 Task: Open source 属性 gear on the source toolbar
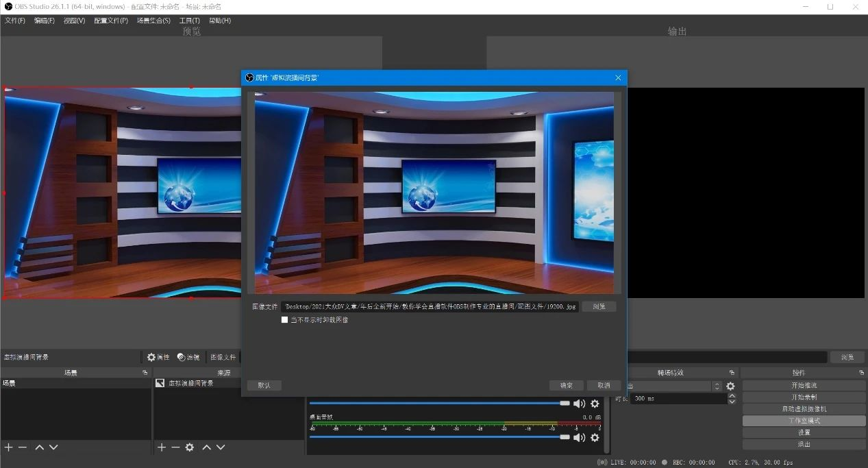(158, 357)
